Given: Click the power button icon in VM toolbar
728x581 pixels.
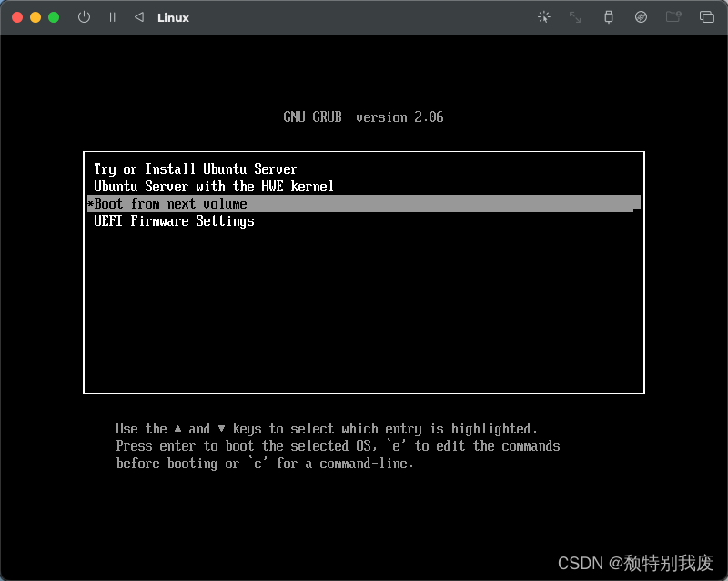Looking at the screenshot, I should click(84, 17).
